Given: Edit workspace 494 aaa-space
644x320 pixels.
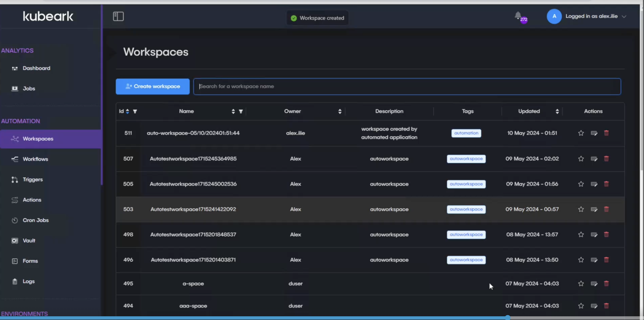Looking at the screenshot, I should (x=594, y=306).
